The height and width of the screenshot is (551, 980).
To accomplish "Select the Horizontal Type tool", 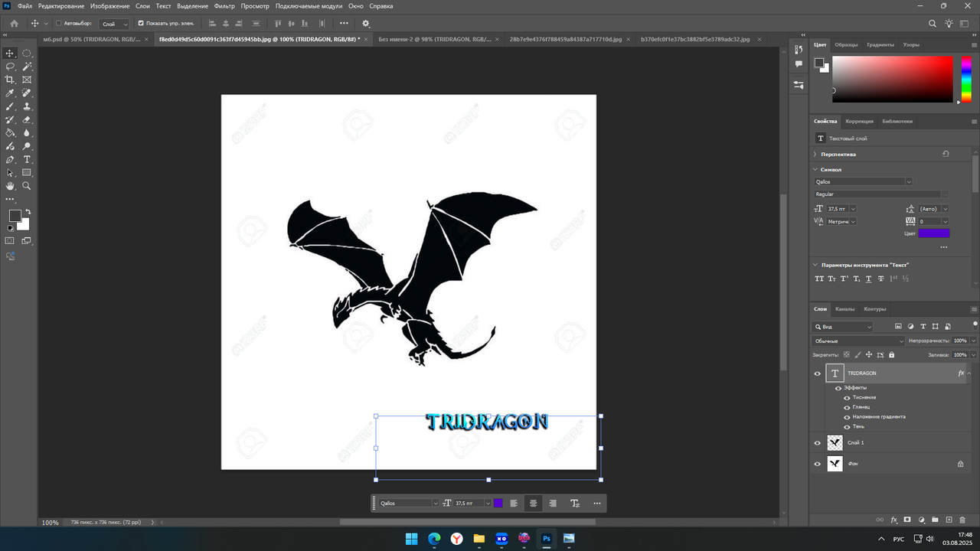I will pyautogui.click(x=27, y=159).
